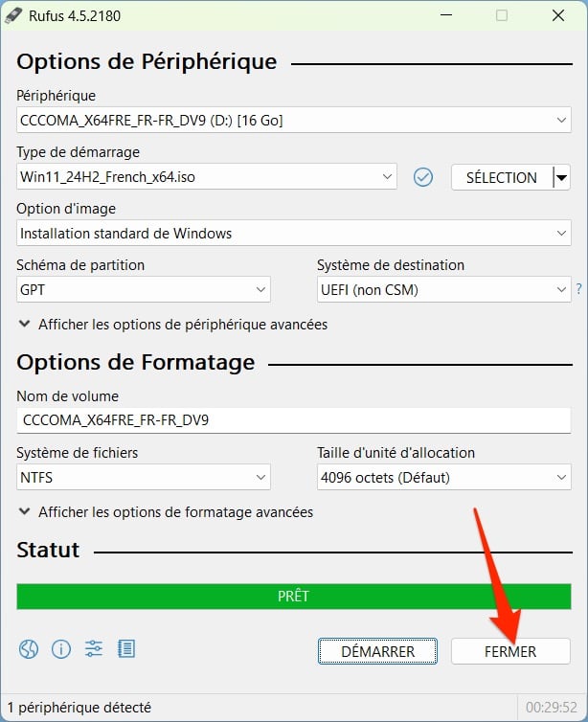This screenshot has height=722, width=588.
Task: Click the About info icon
Action: point(61,649)
